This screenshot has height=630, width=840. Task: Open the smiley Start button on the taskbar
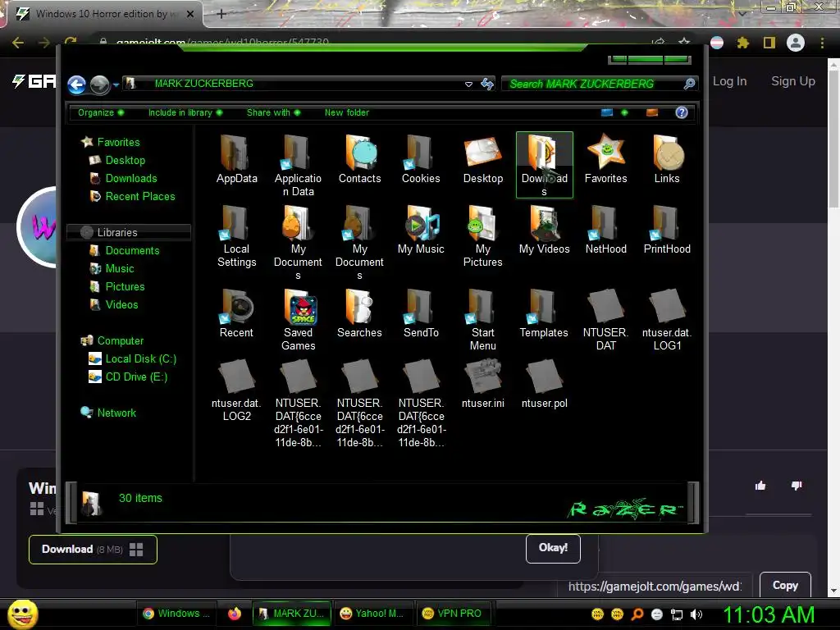click(x=23, y=614)
